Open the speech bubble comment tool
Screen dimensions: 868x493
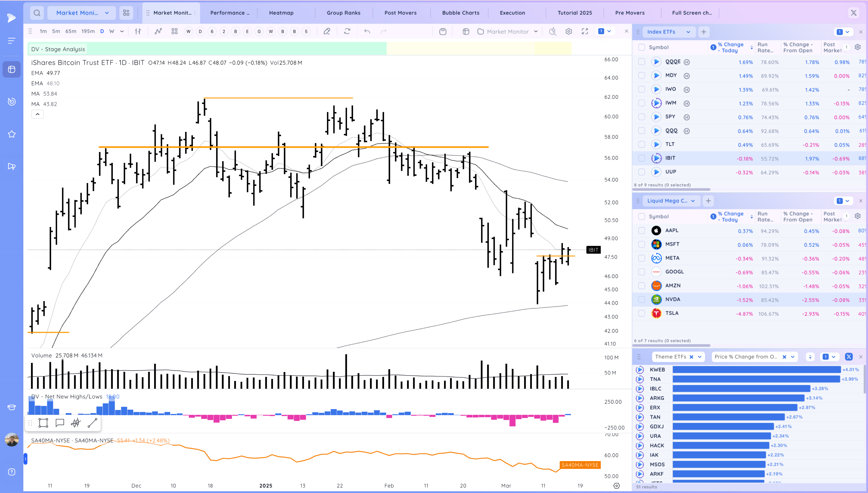60,423
